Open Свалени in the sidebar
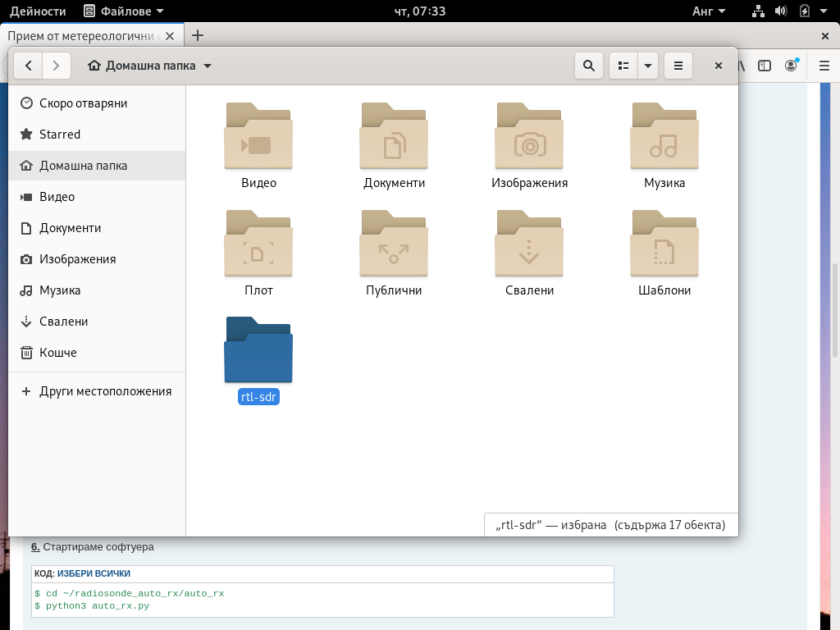This screenshot has height=630, width=840. [97, 321]
